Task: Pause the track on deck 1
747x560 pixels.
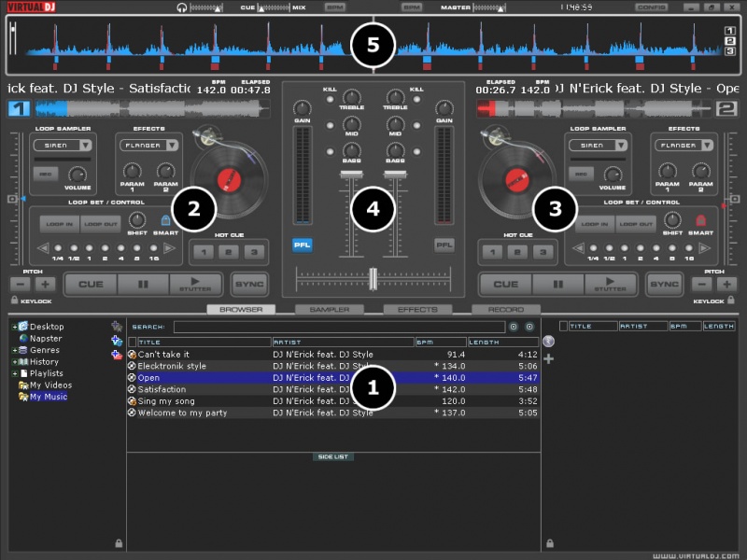Action: coord(143,285)
